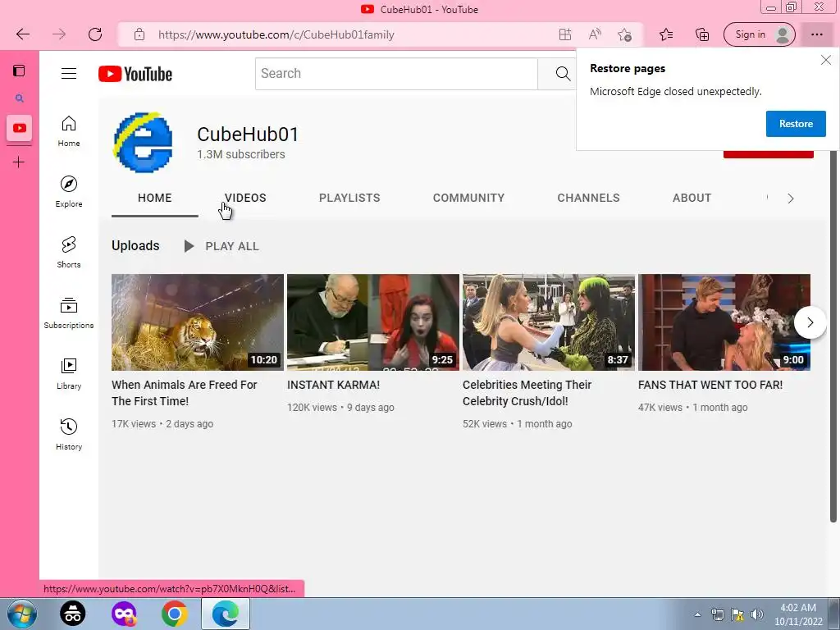
Task: Open the tiger thumbnail 10:20 video
Action: (x=197, y=322)
